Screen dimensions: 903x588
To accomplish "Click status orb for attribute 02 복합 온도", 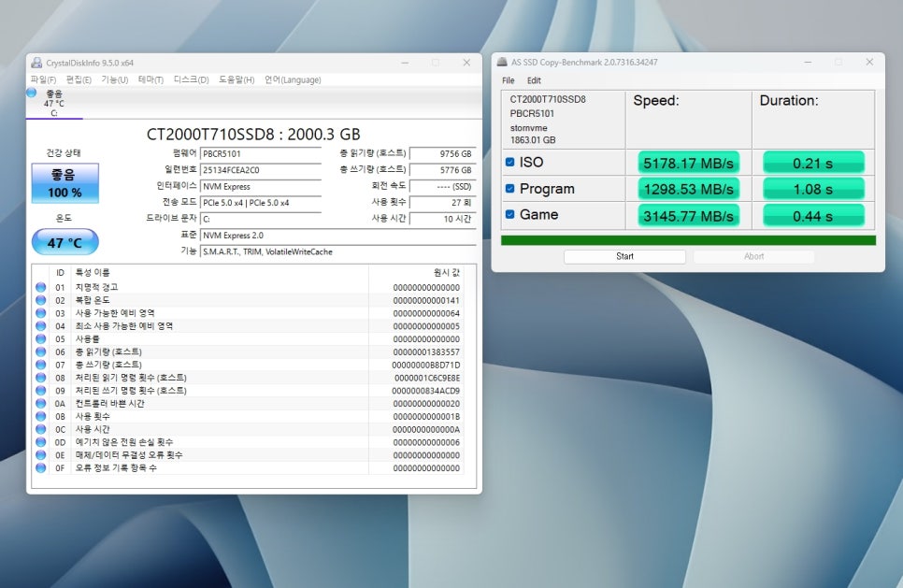I will (x=41, y=300).
